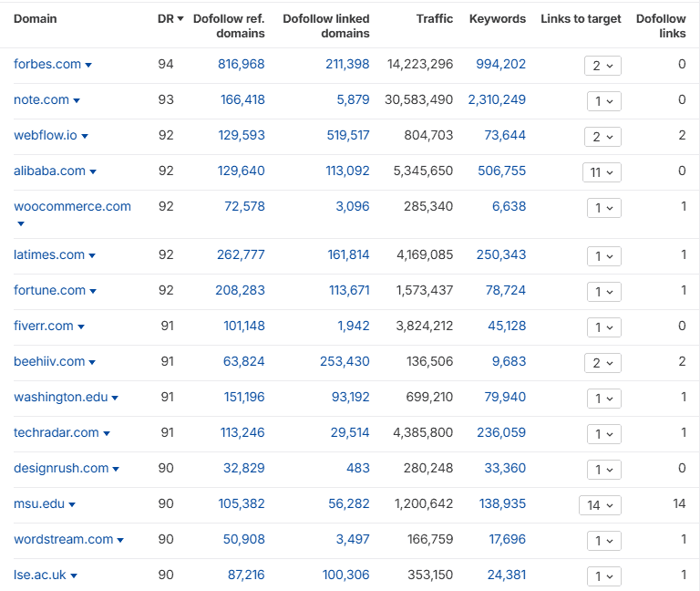This screenshot has height=591, width=700.
Task: Expand the beehiiv.com dropdown arrow
Action: (x=92, y=363)
